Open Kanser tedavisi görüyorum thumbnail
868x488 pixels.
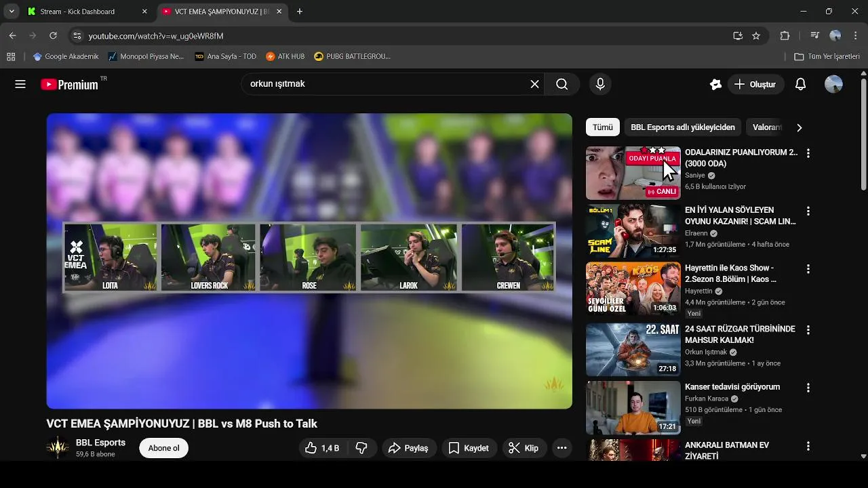633,407
